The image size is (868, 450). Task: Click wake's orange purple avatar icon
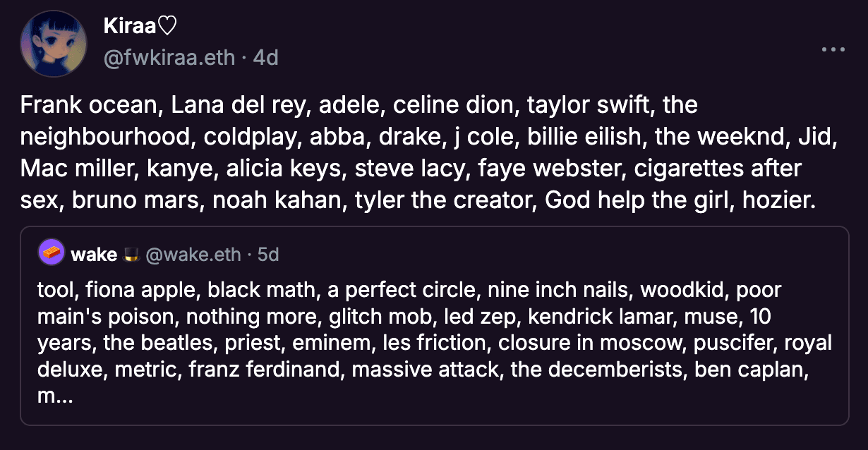pos(52,254)
